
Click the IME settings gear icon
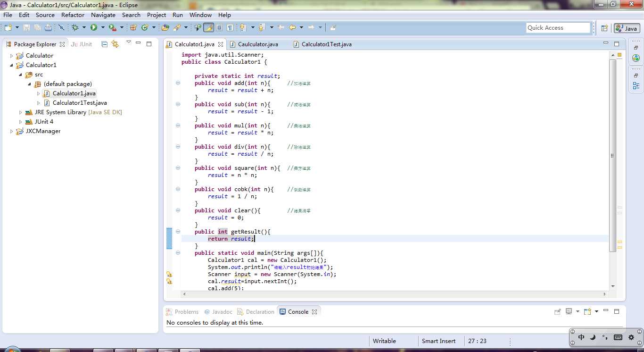631,337
